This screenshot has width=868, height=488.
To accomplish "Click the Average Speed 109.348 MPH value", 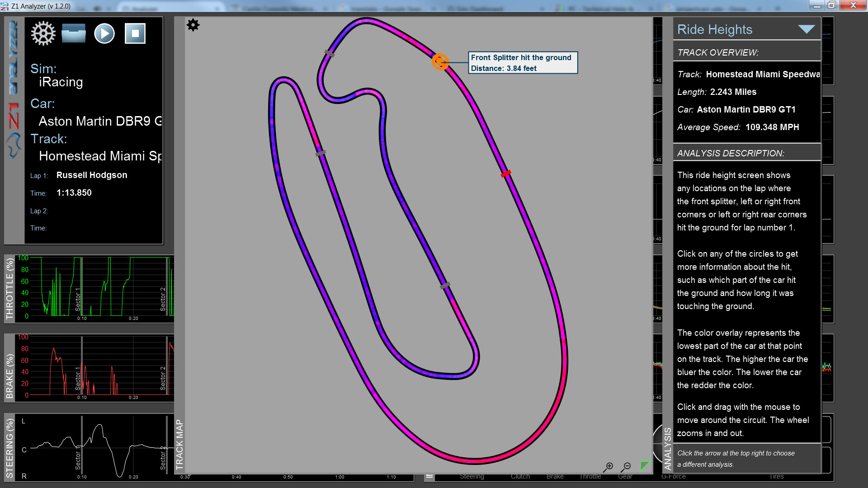I will coord(772,127).
